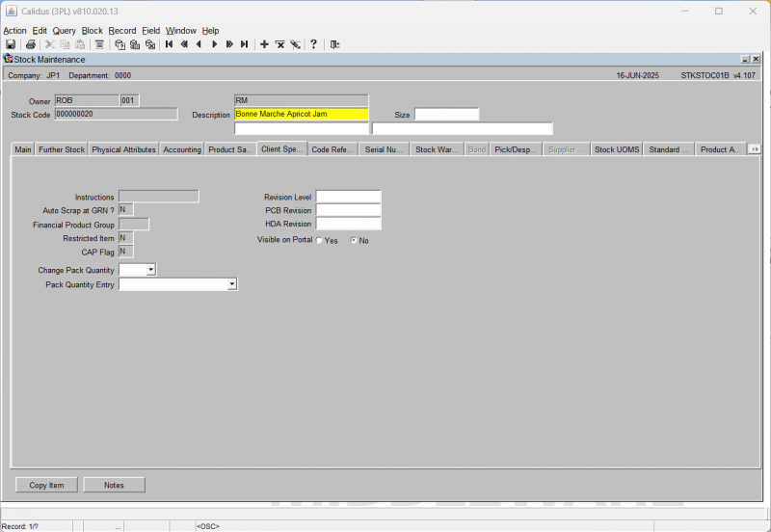Image resolution: width=771 pixels, height=532 pixels.
Task: Click the Delete record icon
Action: [x=279, y=44]
